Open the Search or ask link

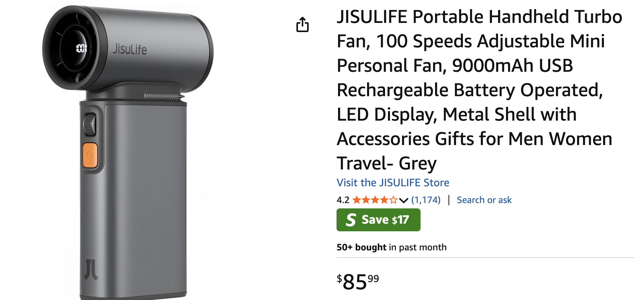[484, 200]
